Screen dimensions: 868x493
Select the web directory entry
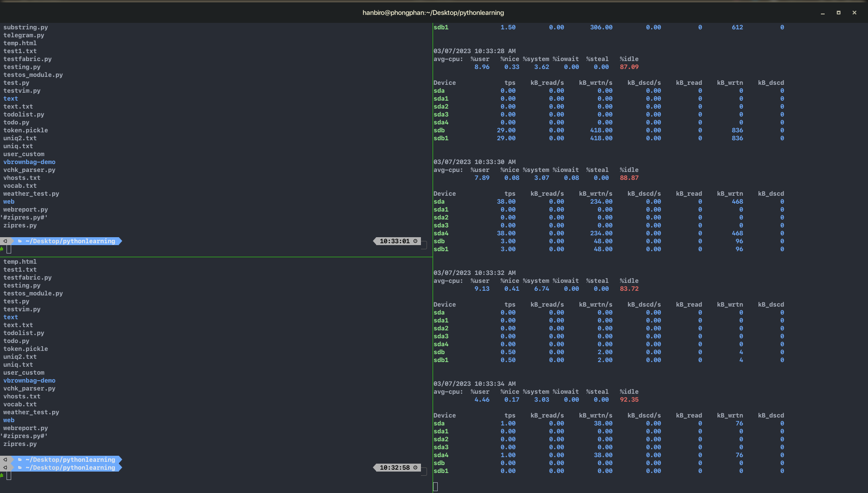(x=8, y=201)
